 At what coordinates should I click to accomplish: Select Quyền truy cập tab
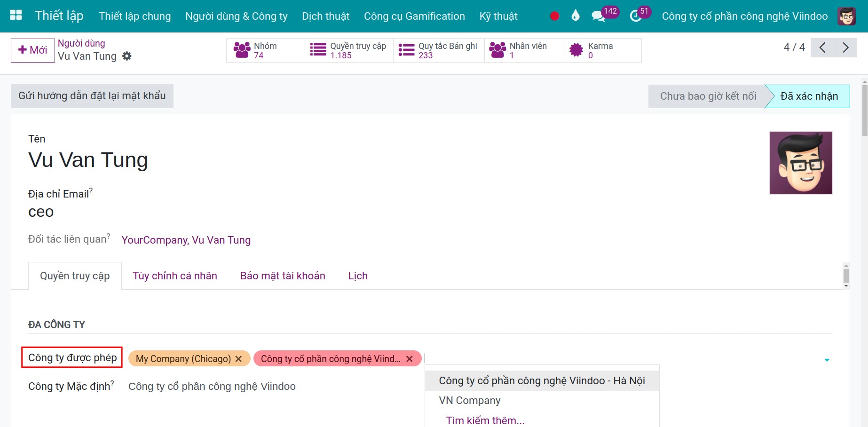point(75,276)
